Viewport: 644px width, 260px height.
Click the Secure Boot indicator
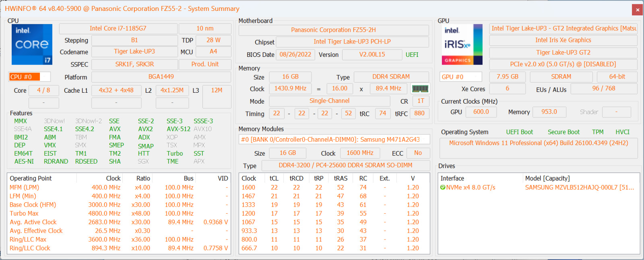coord(563,132)
